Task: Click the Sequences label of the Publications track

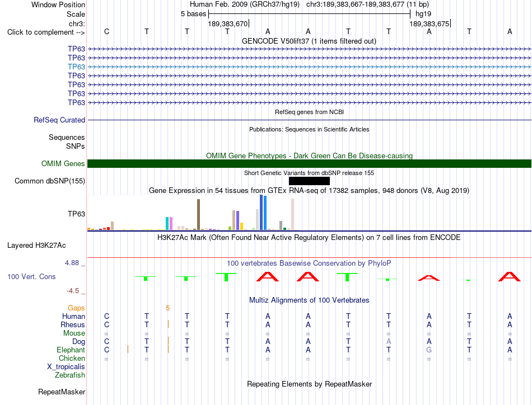Action: click(x=67, y=137)
